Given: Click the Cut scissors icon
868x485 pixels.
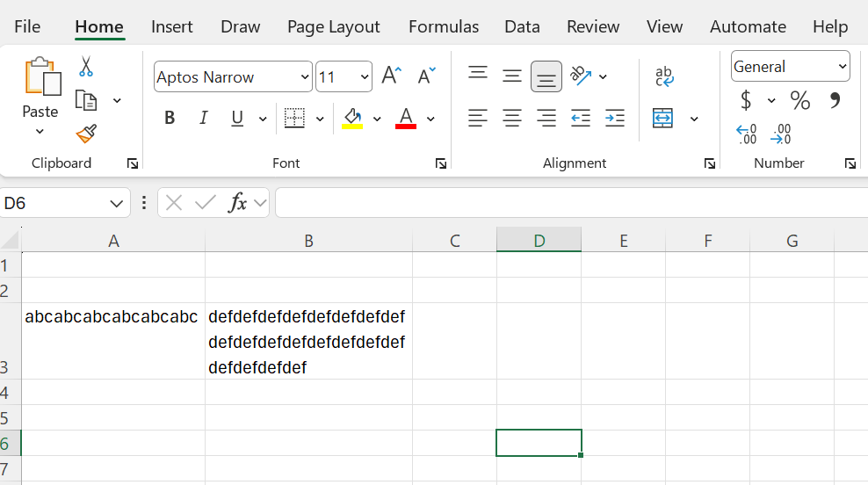Looking at the screenshot, I should [x=86, y=66].
